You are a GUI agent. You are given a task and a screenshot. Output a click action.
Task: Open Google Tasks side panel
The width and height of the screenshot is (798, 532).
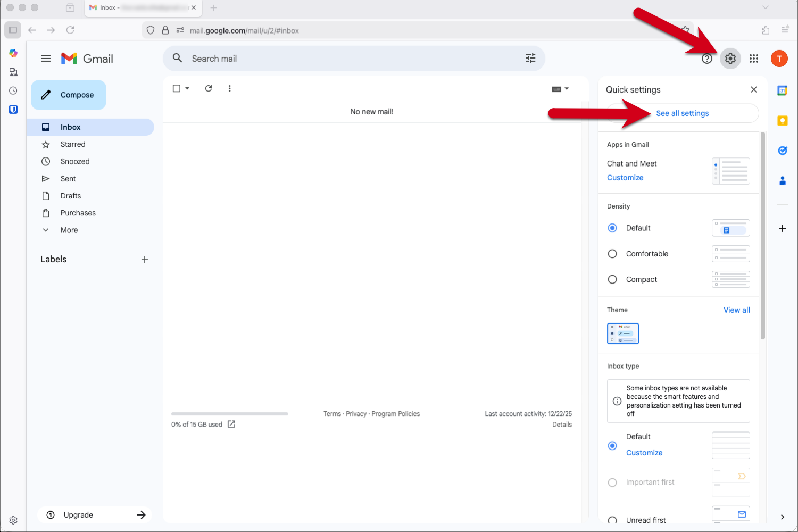pos(783,151)
